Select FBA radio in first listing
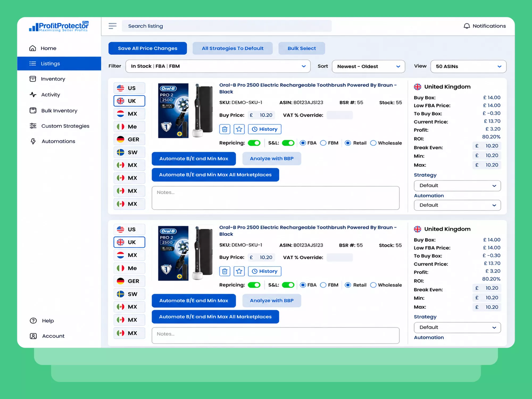This screenshot has width=532, height=399. (303, 143)
